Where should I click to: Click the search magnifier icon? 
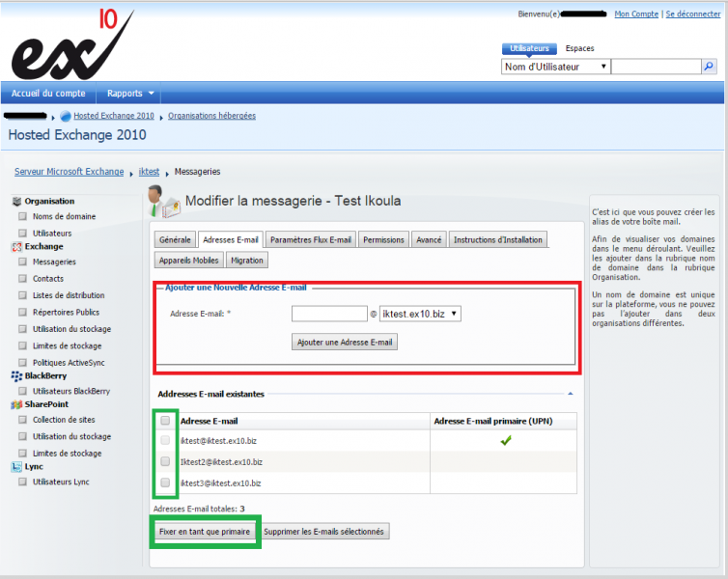[709, 67]
